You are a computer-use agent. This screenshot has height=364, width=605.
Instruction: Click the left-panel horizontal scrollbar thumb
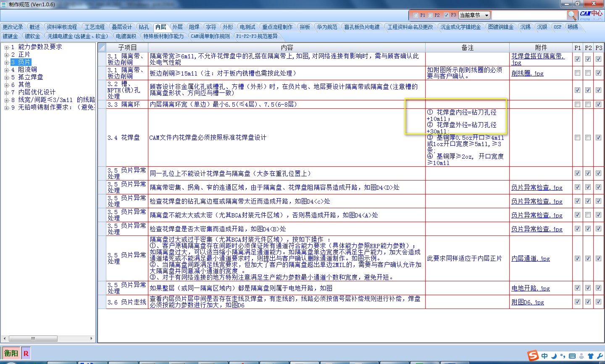click(33, 338)
